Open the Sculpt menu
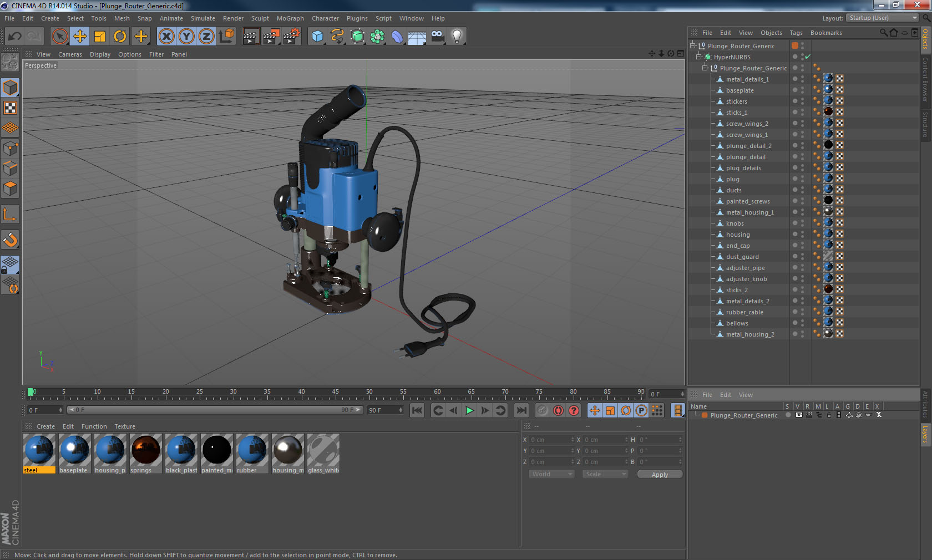This screenshot has height=560, width=932. tap(260, 18)
